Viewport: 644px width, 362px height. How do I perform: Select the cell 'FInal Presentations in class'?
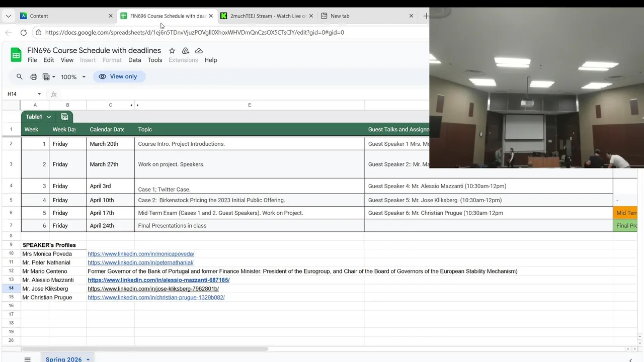tap(250, 226)
